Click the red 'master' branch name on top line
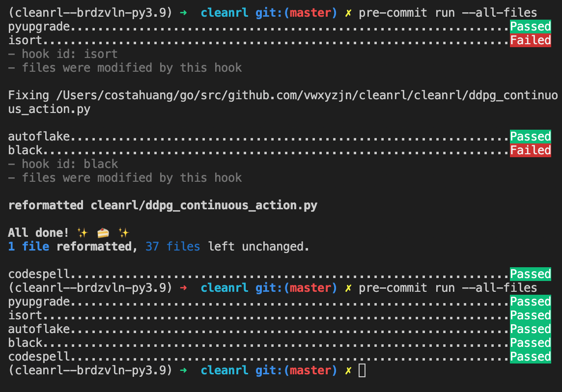Image resolution: width=562 pixels, height=392 pixels. (310, 13)
